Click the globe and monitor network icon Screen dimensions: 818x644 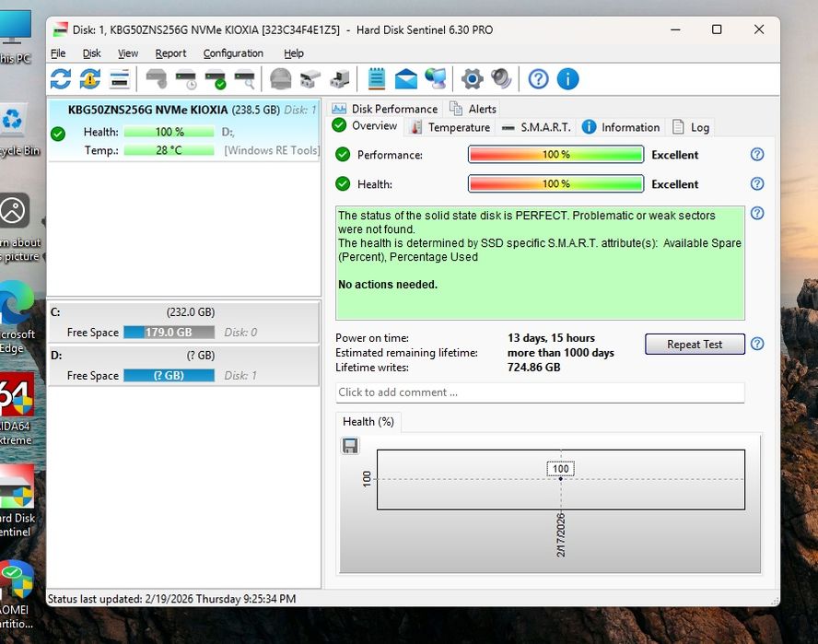pos(436,79)
